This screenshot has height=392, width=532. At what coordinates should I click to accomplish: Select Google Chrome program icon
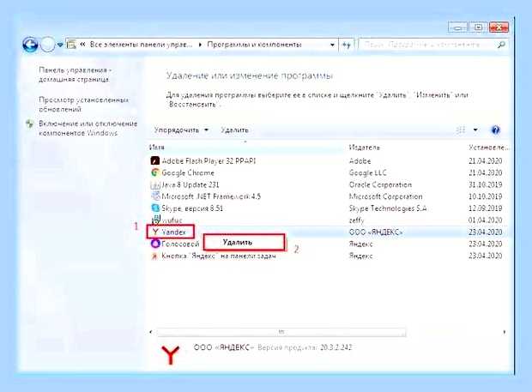pyautogui.click(x=155, y=172)
